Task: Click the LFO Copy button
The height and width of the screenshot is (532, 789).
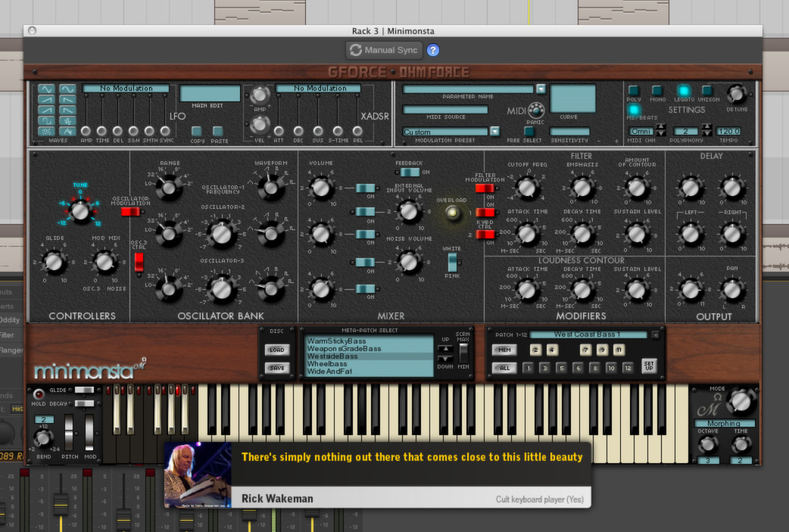Action: tap(196, 131)
